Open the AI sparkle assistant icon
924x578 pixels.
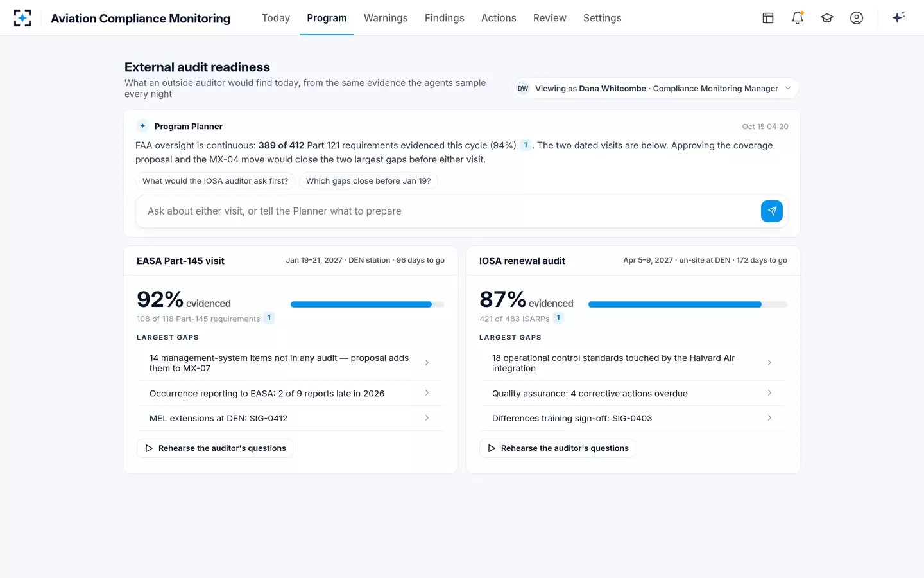(x=898, y=17)
